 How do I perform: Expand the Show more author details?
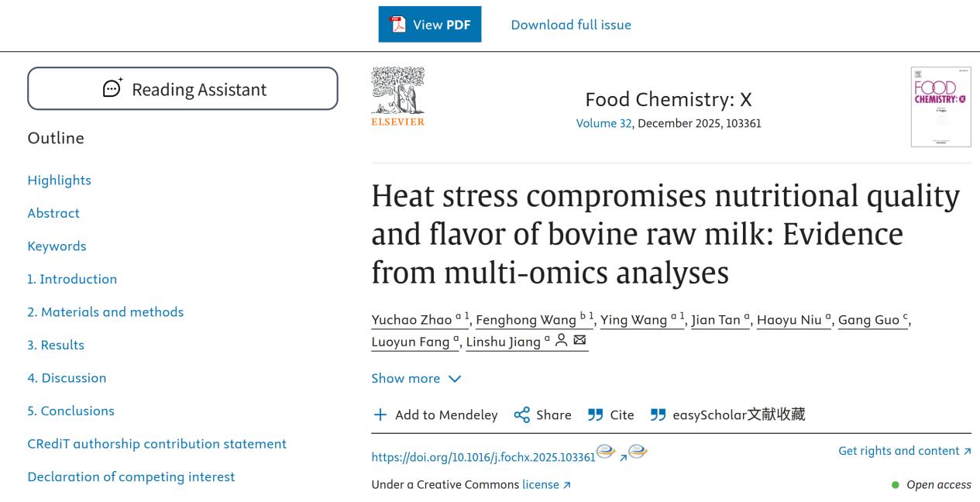pos(416,379)
